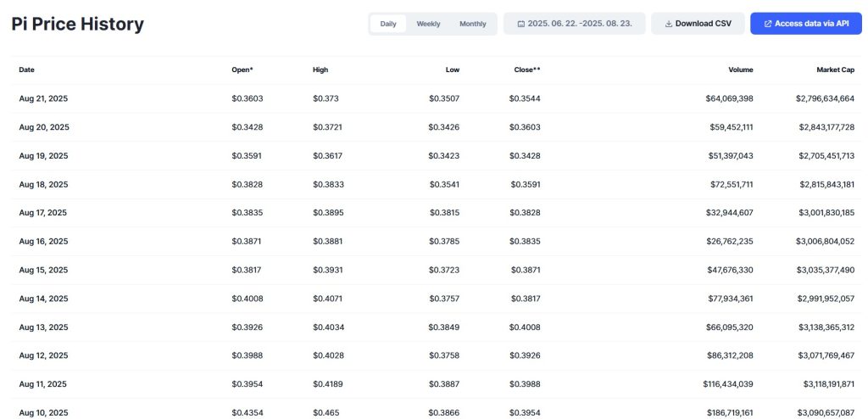Click Aug 11 high value $0.4189
Screen dimensions: 868x419
tap(328, 384)
